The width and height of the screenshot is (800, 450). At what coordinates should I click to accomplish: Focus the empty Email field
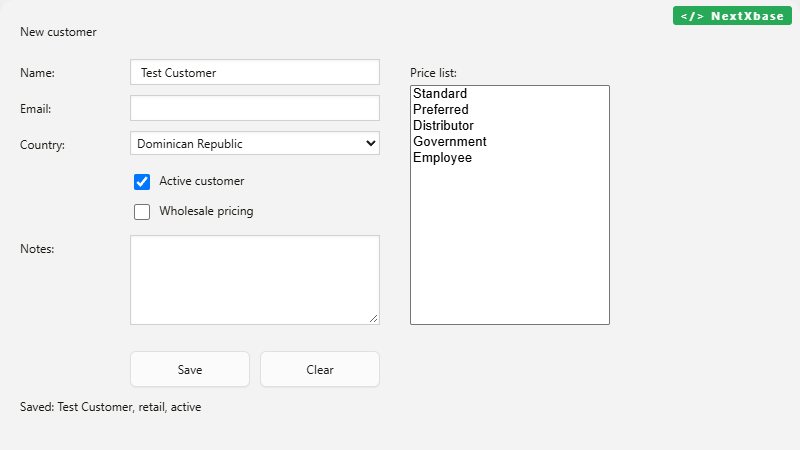255,108
